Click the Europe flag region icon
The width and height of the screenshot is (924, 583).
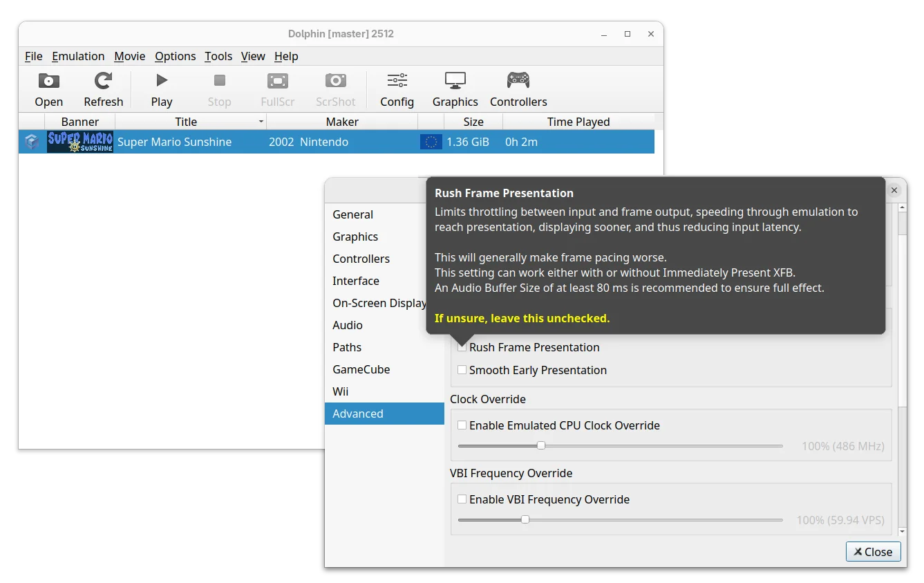[431, 142]
